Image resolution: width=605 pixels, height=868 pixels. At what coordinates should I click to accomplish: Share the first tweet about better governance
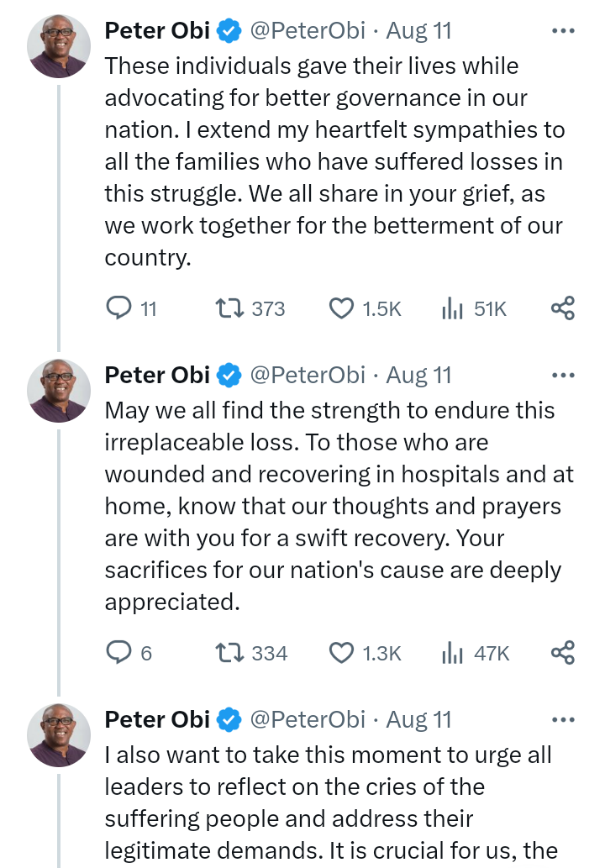562,309
